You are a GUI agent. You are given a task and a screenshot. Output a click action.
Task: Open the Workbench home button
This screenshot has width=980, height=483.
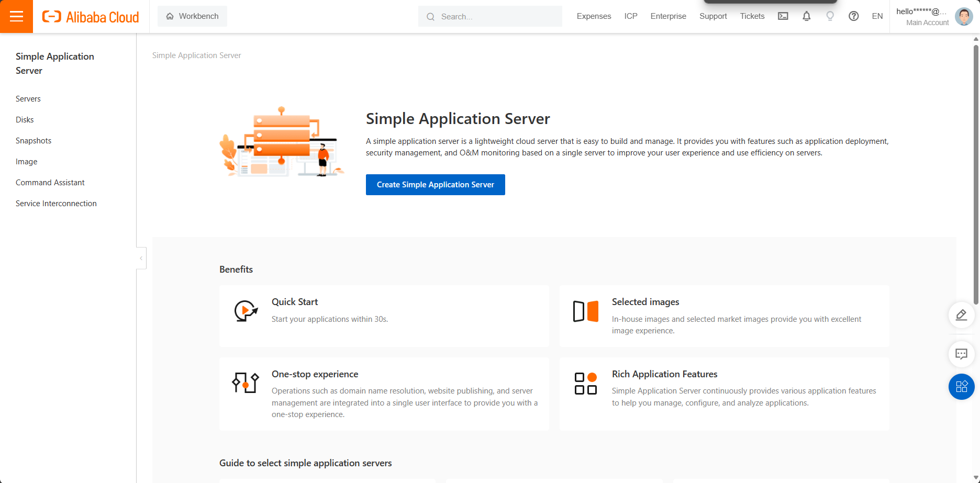192,16
